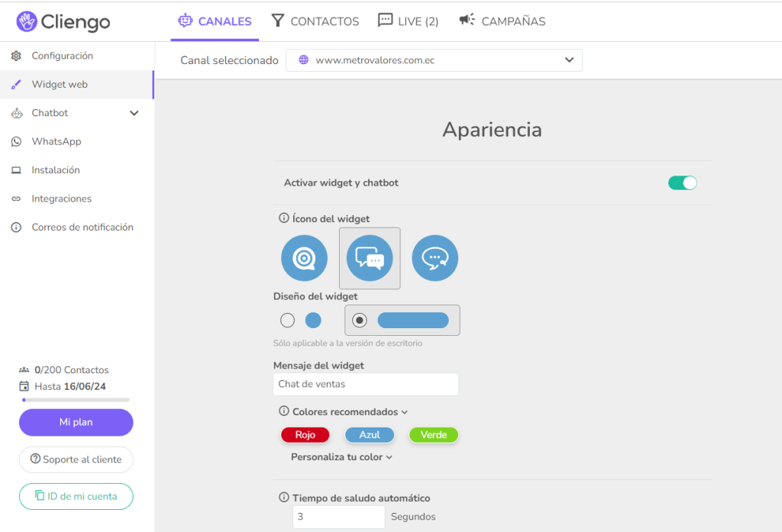Click info icon beside Tiempo de saludo automático
The width and height of the screenshot is (782, 532).
coord(284,497)
